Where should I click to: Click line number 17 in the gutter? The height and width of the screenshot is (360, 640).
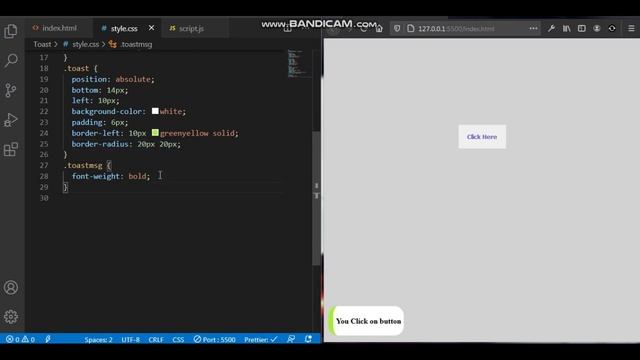pos(44,58)
